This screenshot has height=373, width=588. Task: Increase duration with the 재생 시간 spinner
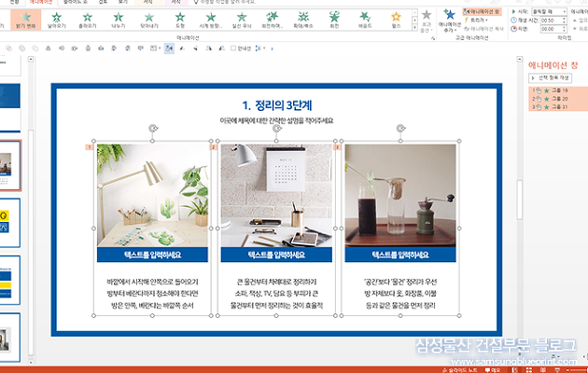pos(564,19)
